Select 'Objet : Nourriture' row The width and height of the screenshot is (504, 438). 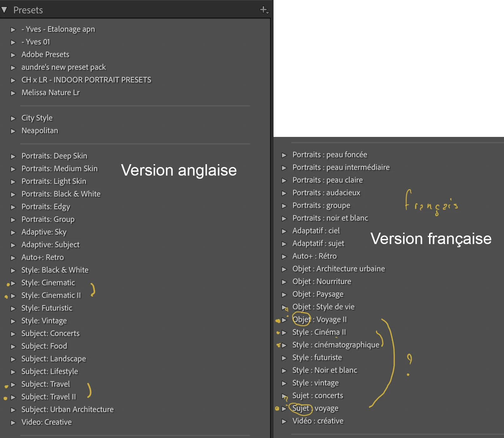coord(322,281)
